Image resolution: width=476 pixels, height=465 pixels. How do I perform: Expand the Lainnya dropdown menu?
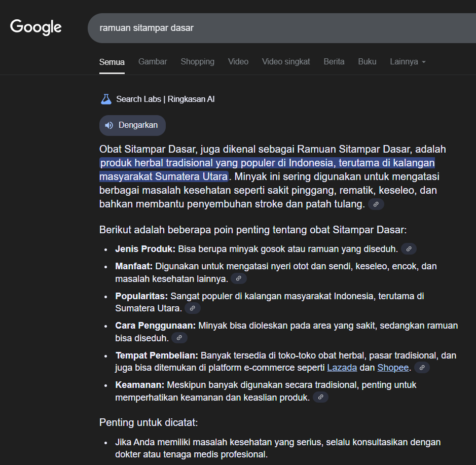tap(408, 62)
